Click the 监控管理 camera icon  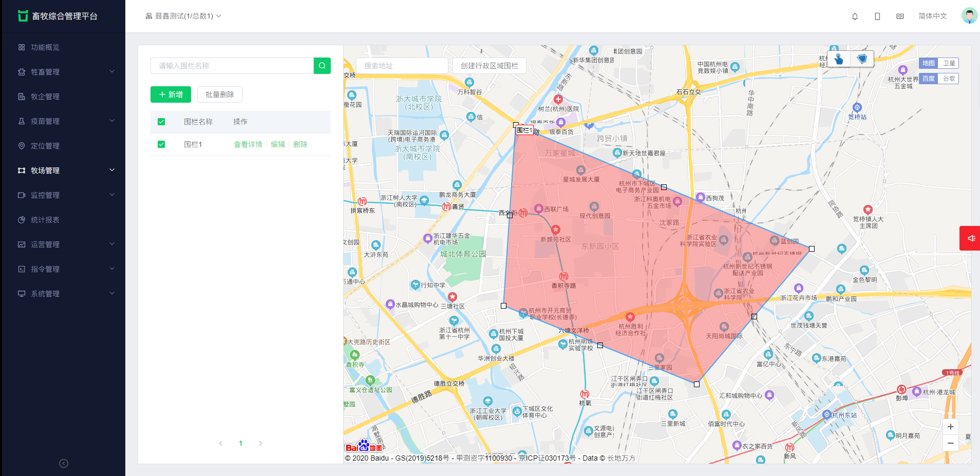pos(22,195)
